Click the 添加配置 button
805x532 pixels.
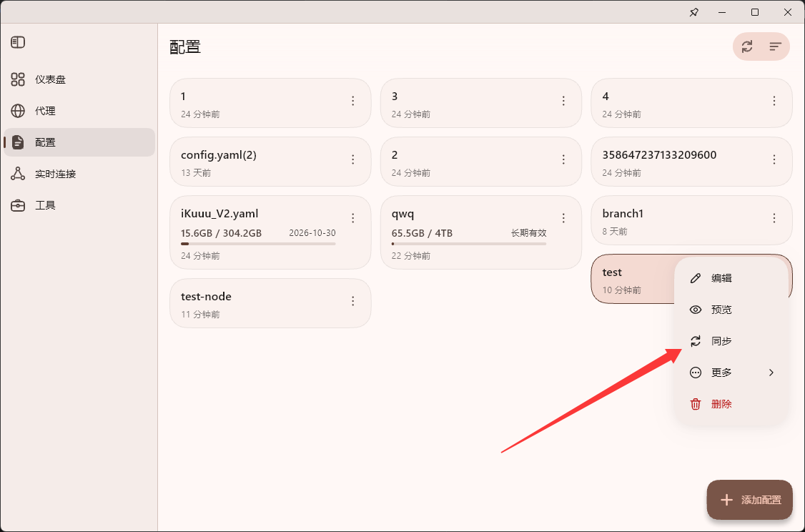[749, 500]
